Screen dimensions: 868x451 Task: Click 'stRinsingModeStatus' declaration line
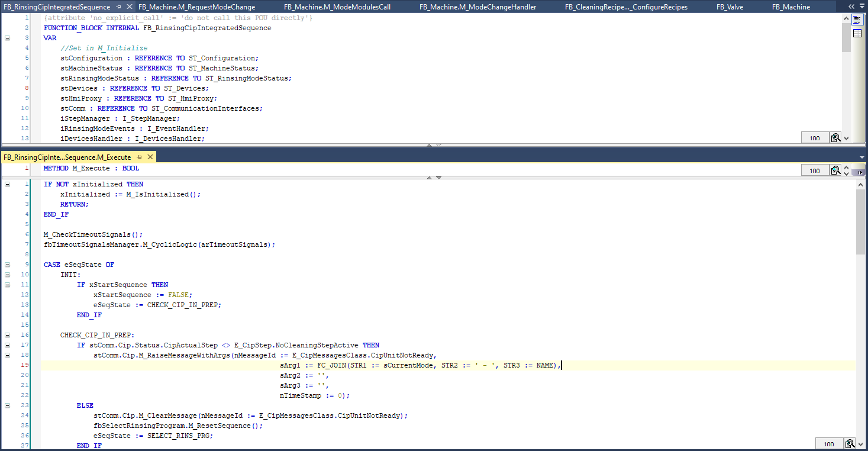tap(176, 78)
